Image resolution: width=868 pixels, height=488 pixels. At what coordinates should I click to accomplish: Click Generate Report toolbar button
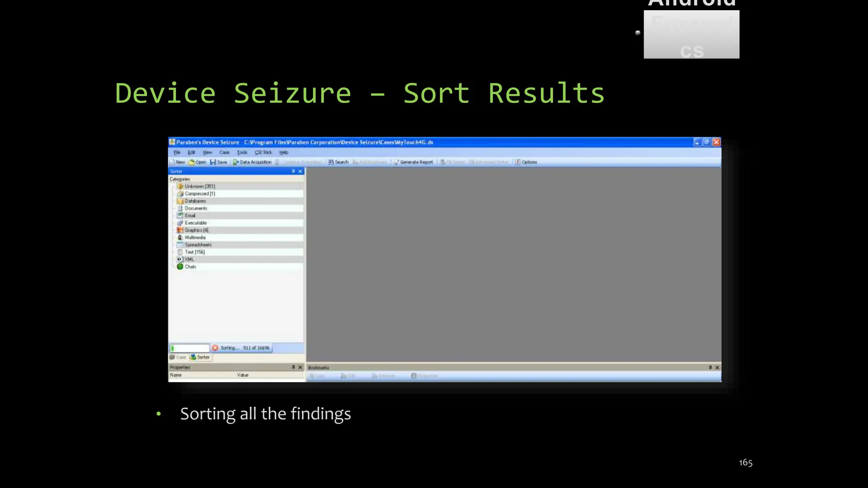(414, 162)
